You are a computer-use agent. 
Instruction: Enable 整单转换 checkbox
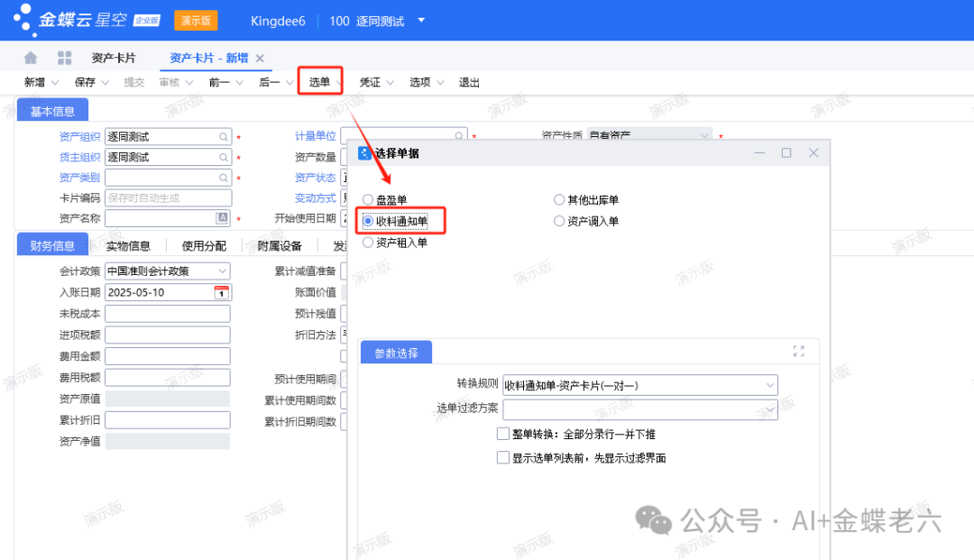pos(503,434)
